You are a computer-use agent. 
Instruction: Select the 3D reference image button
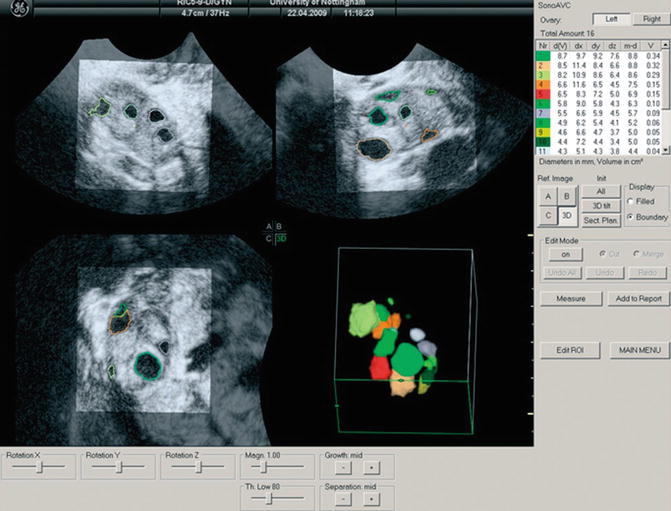click(566, 214)
